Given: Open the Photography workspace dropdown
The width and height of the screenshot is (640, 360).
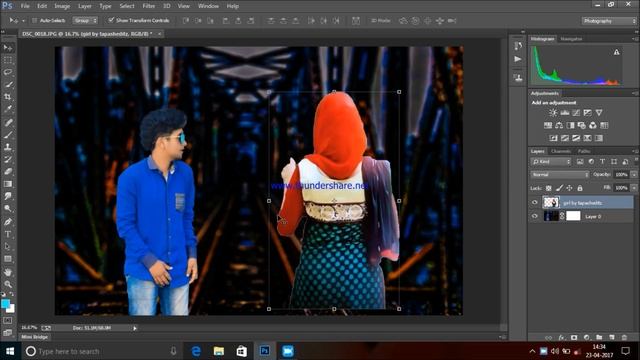Looking at the screenshot, I should coord(609,21).
